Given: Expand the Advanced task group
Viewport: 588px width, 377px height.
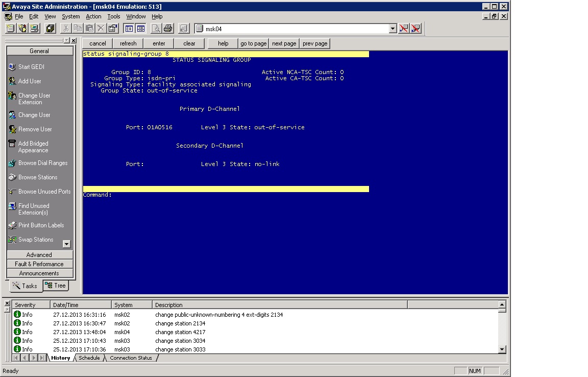Looking at the screenshot, I should click(39, 255).
